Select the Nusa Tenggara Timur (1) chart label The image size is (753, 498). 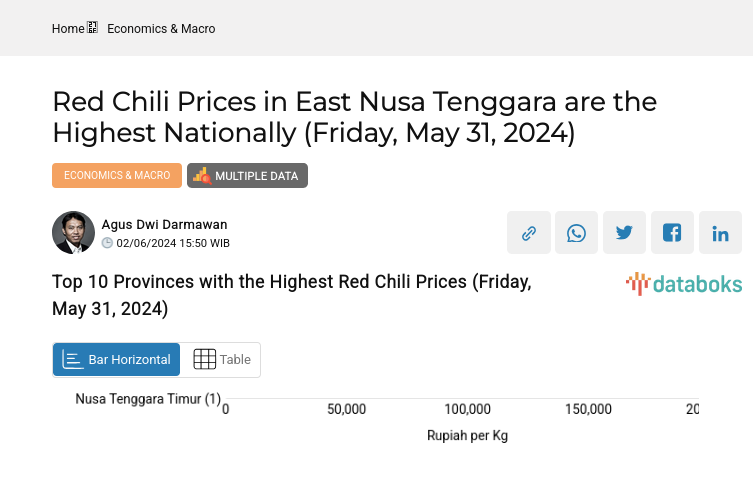148,399
